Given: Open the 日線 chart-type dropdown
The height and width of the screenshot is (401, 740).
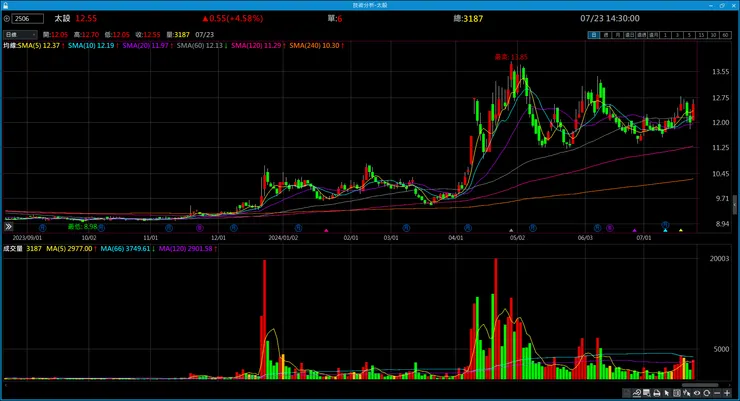Looking at the screenshot, I should [20, 35].
